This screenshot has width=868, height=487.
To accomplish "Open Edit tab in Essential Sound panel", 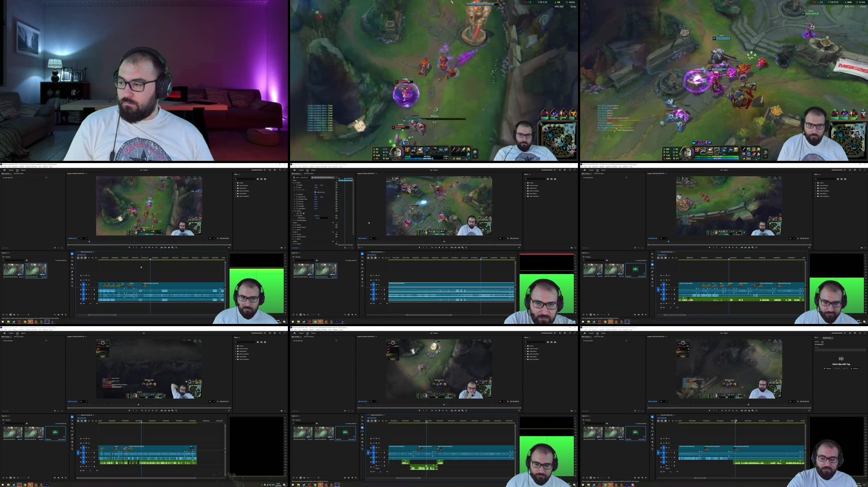I will [822, 342].
